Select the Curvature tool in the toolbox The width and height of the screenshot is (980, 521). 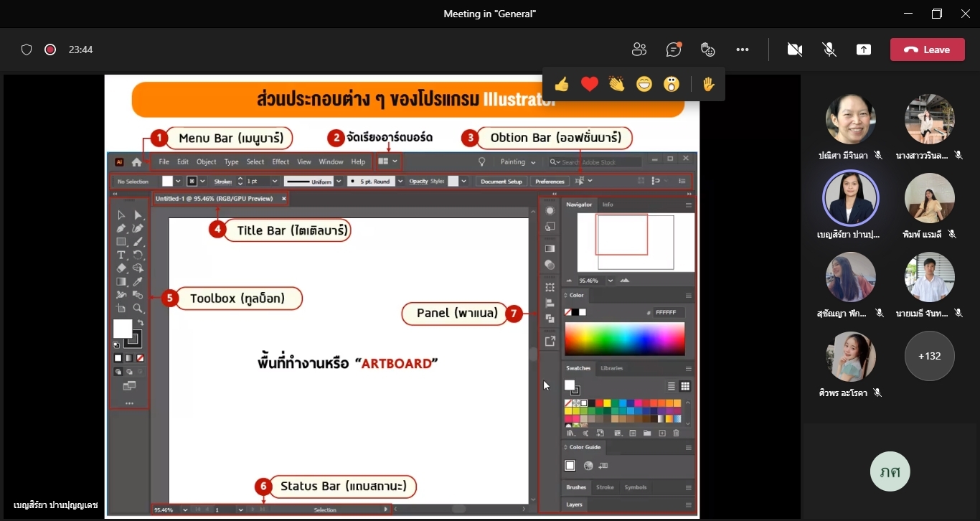138,228
